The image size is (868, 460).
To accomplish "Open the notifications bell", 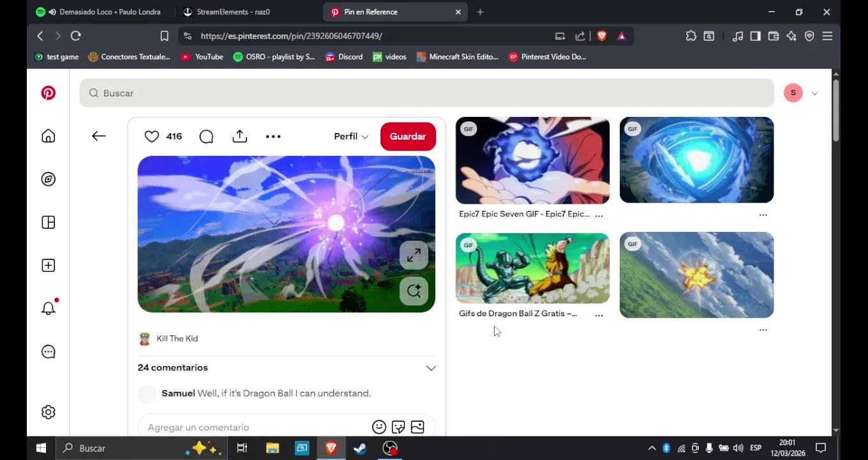I will pos(49,308).
